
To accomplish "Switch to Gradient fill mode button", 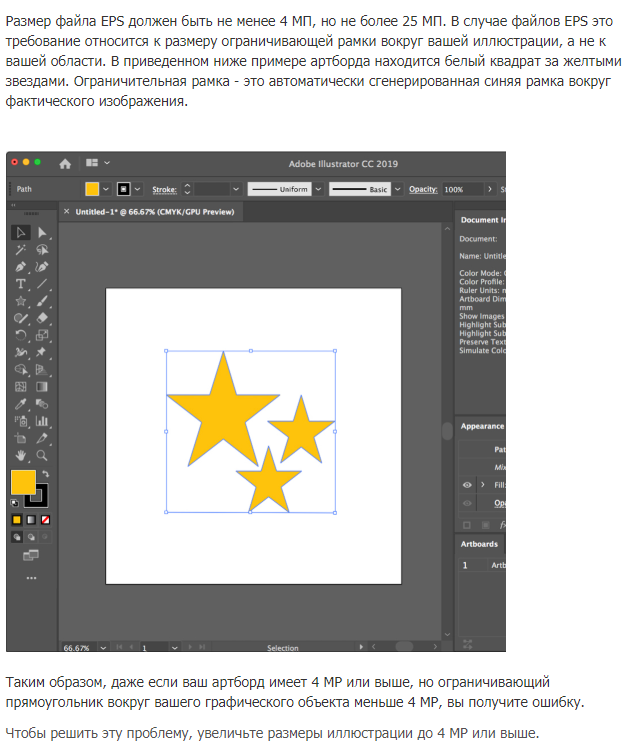I will pyautogui.click(x=31, y=520).
